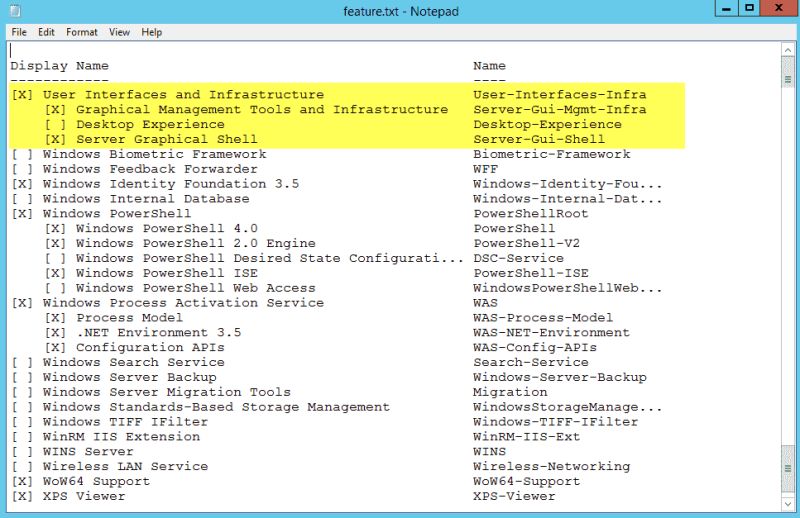Click the 'XPS Viewer' display name text

click(84, 496)
